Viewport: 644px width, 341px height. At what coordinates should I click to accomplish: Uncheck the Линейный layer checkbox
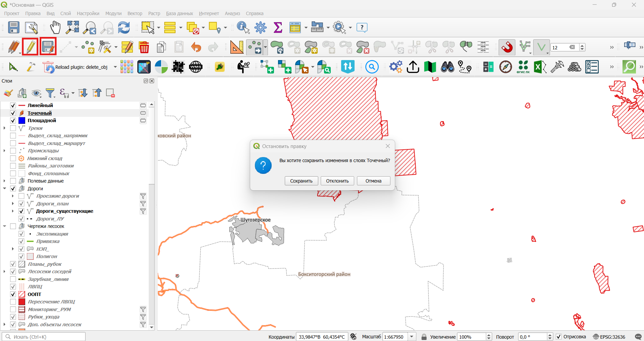click(x=13, y=105)
